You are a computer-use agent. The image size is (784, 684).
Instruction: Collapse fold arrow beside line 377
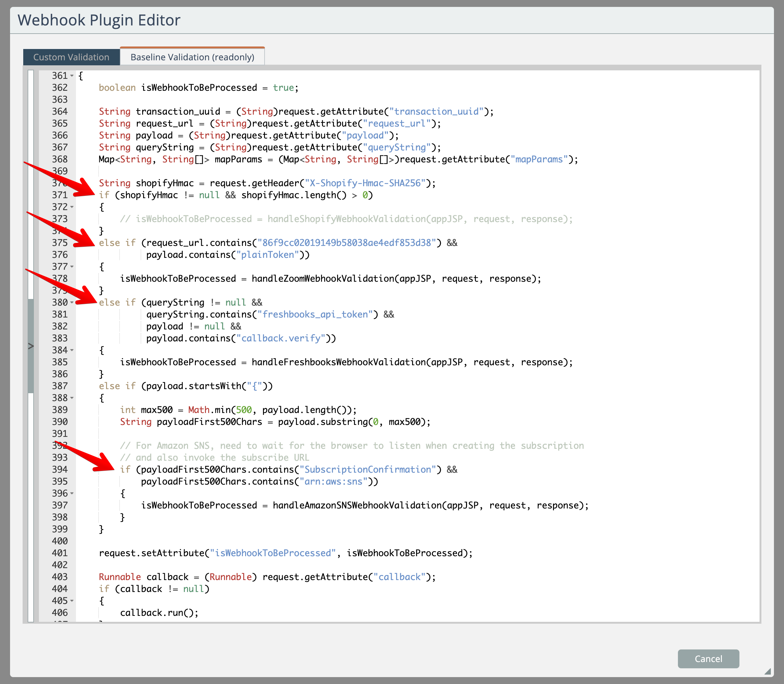pos(72,266)
